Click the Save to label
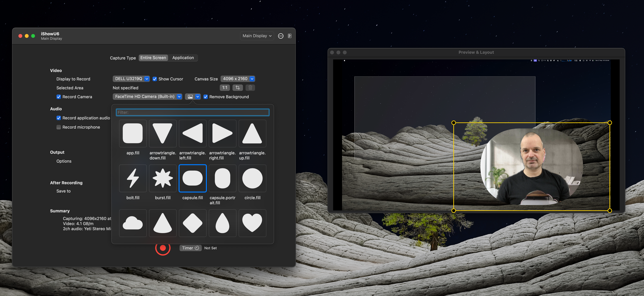 63,191
